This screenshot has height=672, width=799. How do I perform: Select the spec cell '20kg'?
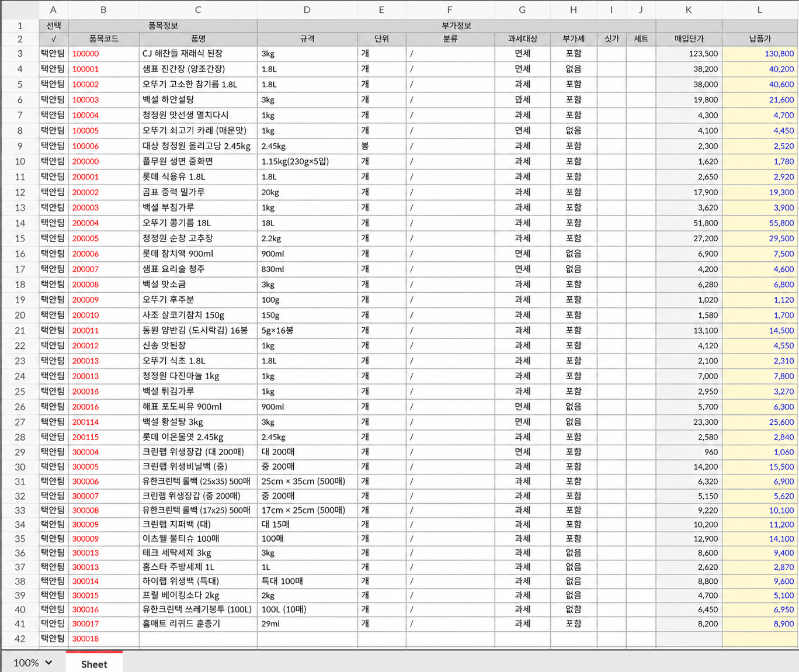click(x=307, y=192)
